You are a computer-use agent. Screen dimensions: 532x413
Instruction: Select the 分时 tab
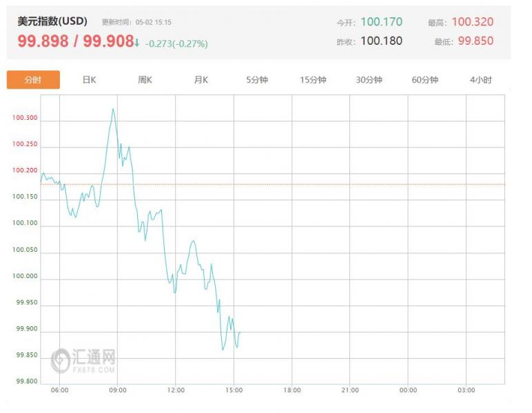[x=33, y=80]
